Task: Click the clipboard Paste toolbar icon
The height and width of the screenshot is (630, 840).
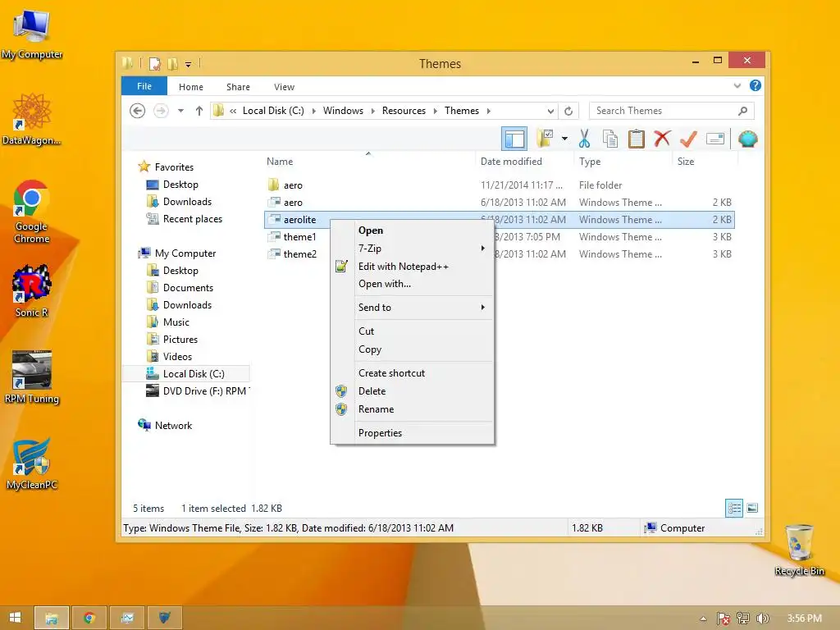Action: (x=637, y=139)
